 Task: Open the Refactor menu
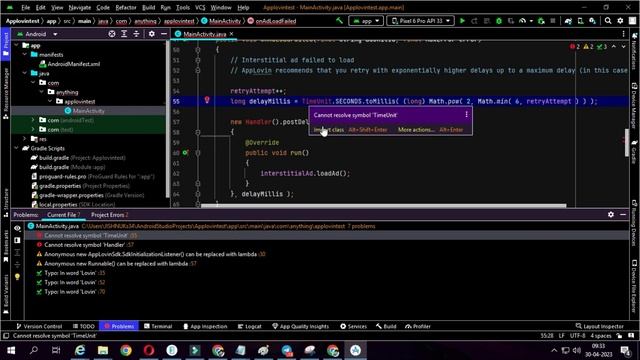126,7
